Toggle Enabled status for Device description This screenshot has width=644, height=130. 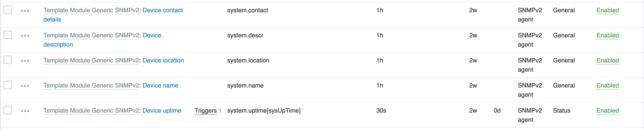[x=607, y=35]
